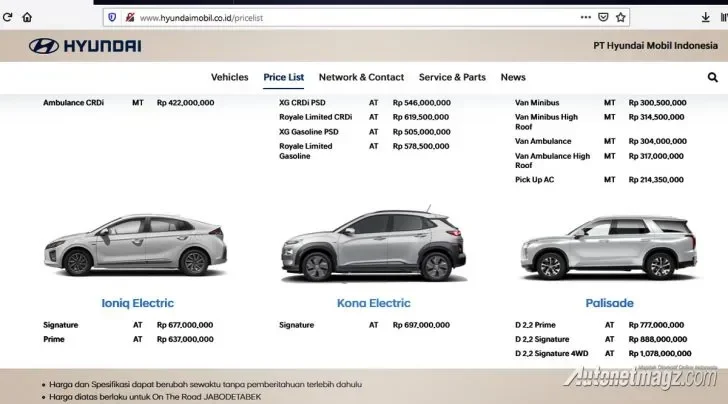Click Palisade price Rp 777,000,000
The image size is (728, 404).
coord(656,325)
